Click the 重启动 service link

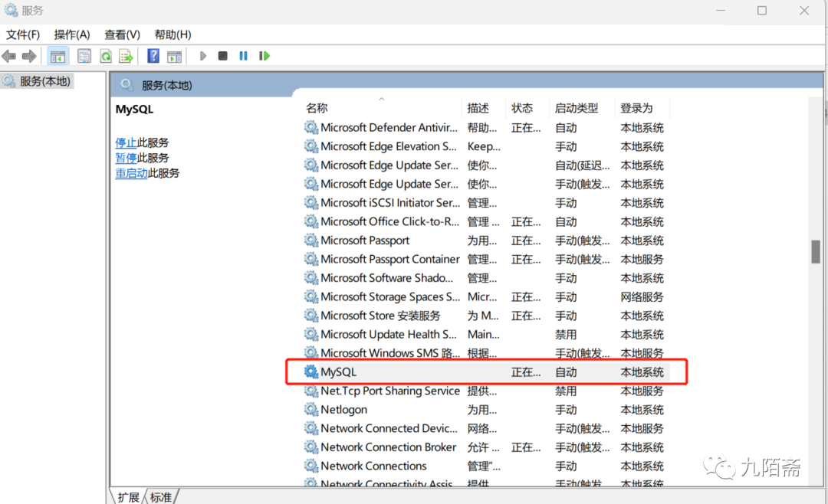132,173
